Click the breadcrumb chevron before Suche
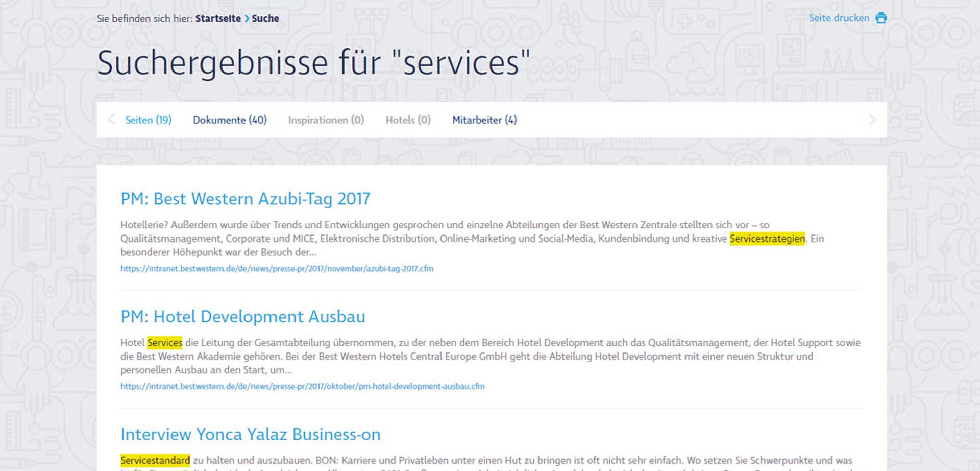 [247, 19]
